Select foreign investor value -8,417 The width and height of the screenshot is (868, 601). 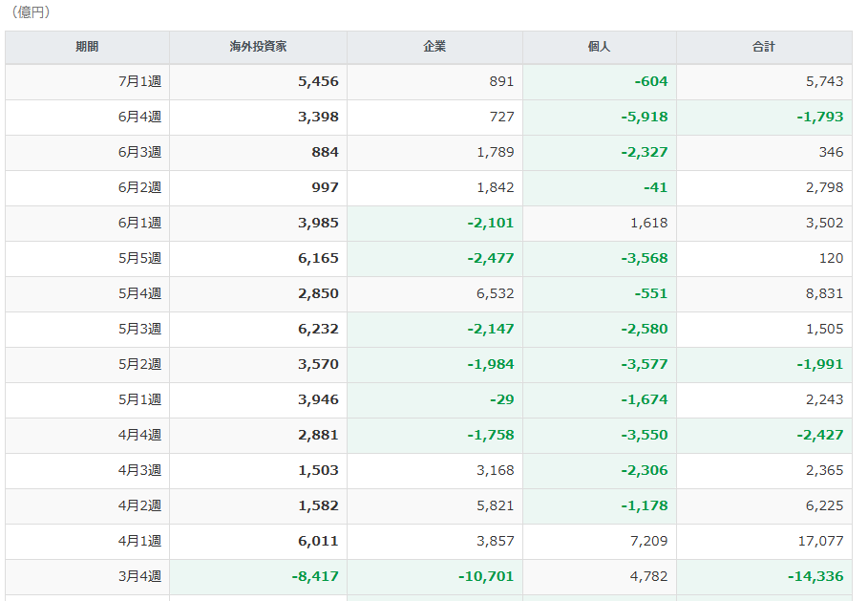pos(315,576)
